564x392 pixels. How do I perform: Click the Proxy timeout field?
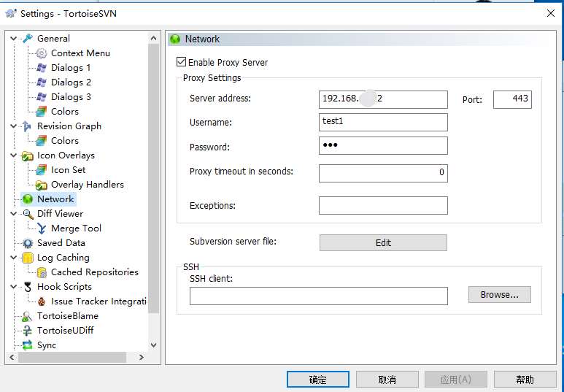click(383, 173)
